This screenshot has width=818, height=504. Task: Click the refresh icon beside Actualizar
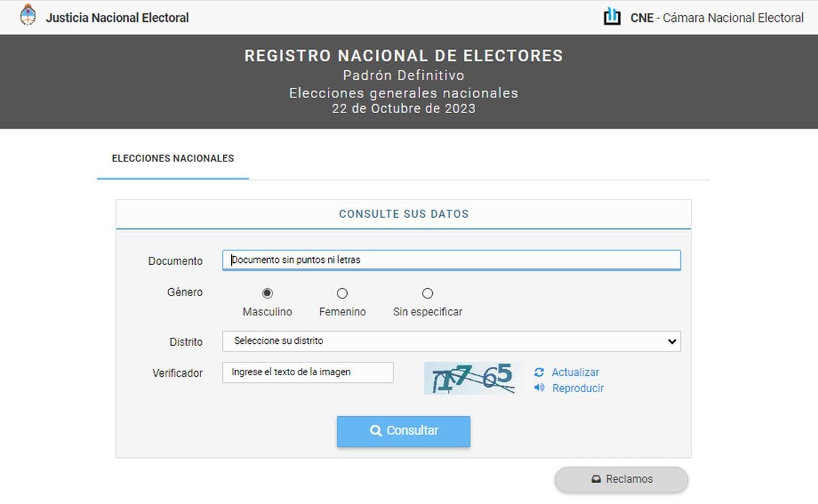pyautogui.click(x=539, y=372)
